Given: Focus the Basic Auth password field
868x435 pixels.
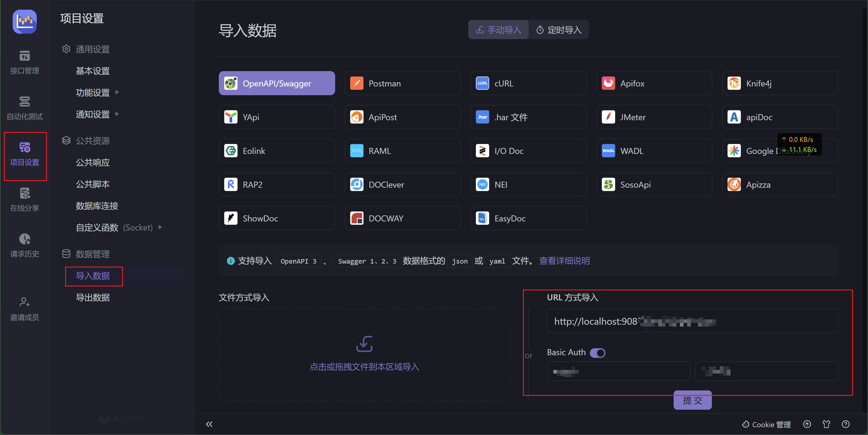Looking at the screenshot, I should tap(766, 371).
